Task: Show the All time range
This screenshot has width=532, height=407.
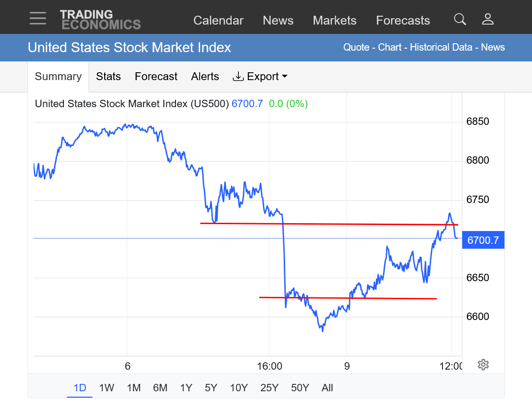Action: click(x=327, y=388)
